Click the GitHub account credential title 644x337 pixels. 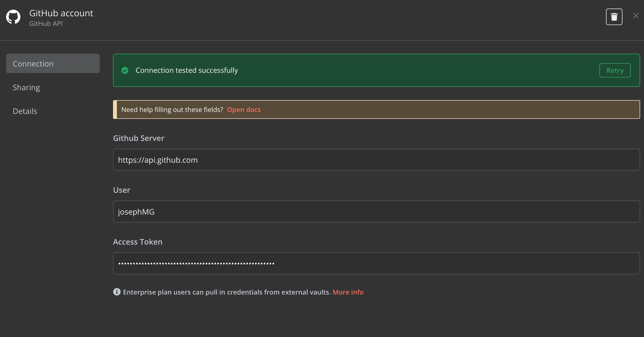pos(61,13)
